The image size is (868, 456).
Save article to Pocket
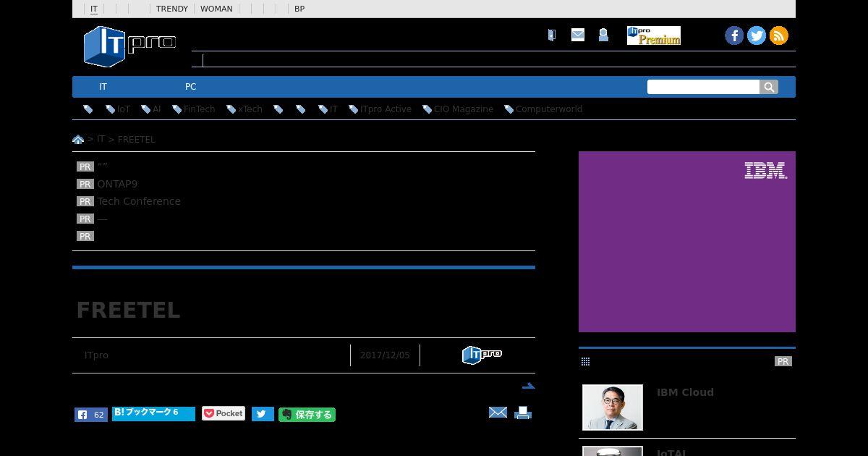pyautogui.click(x=224, y=413)
